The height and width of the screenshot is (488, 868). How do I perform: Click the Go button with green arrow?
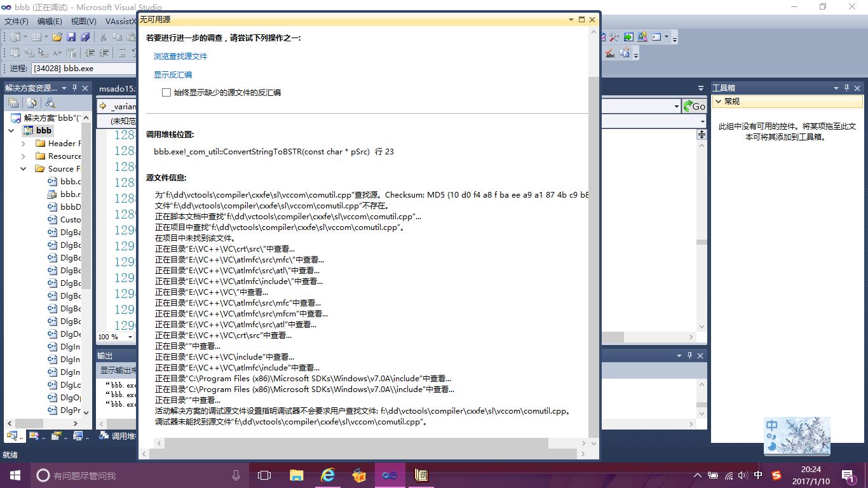(695, 106)
